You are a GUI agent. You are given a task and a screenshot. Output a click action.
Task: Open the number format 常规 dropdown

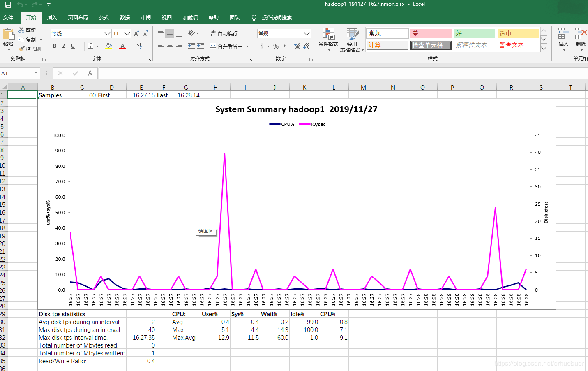point(307,34)
